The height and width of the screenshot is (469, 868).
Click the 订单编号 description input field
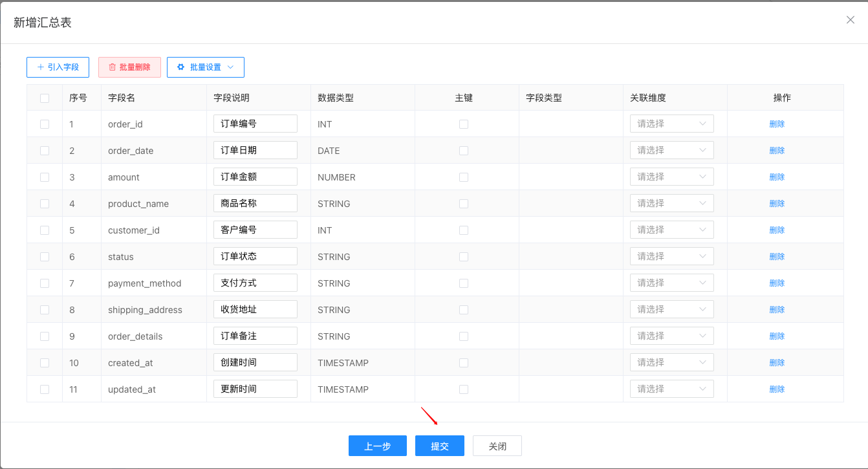pos(255,123)
